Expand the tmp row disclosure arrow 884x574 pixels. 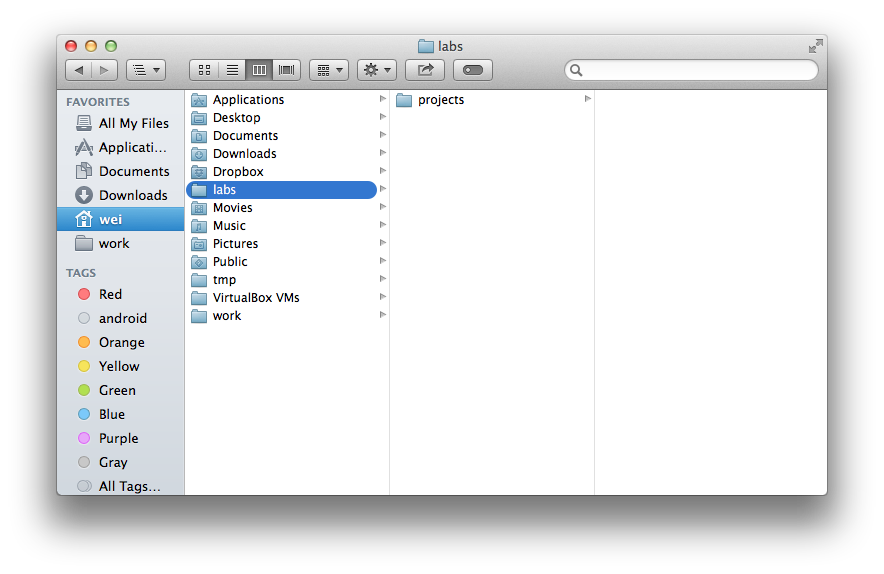pyautogui.click(x=383, y=279)
